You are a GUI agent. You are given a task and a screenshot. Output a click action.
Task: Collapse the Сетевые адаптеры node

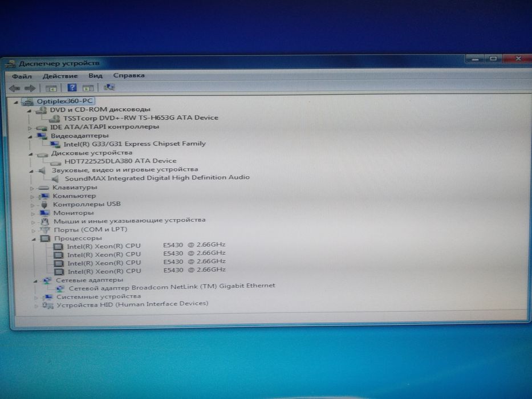[35, 281]
